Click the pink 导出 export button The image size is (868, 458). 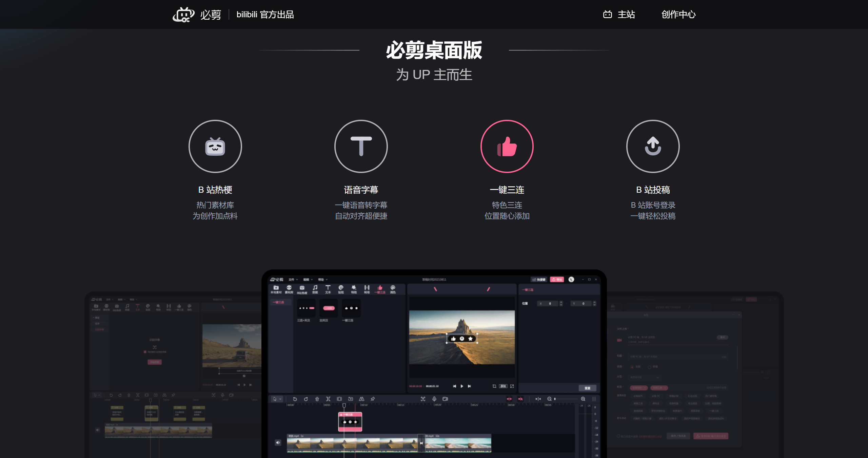[x=557, y=280]
